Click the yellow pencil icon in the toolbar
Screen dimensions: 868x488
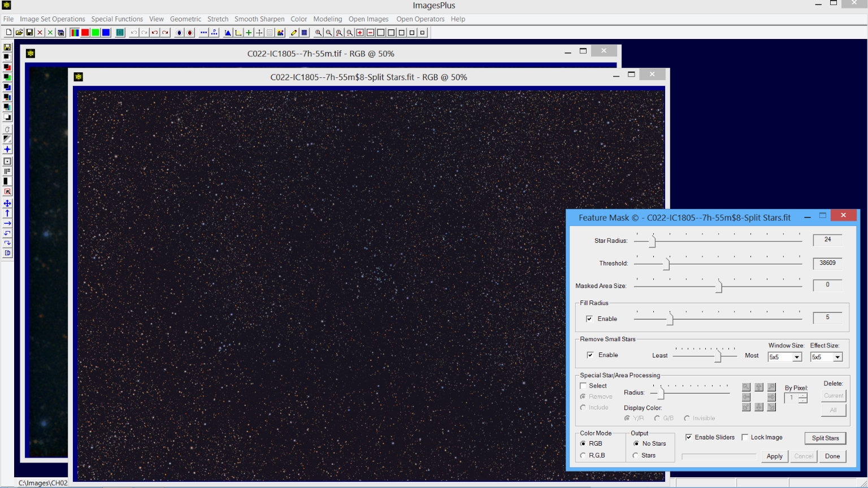pos(294,33)
